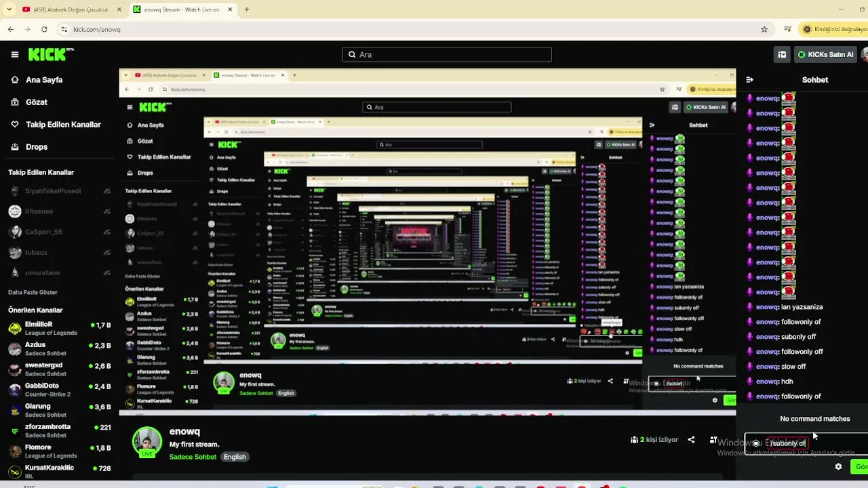
Task: Open the Kick hamburger sidebar menu
Action: point(15,55)
